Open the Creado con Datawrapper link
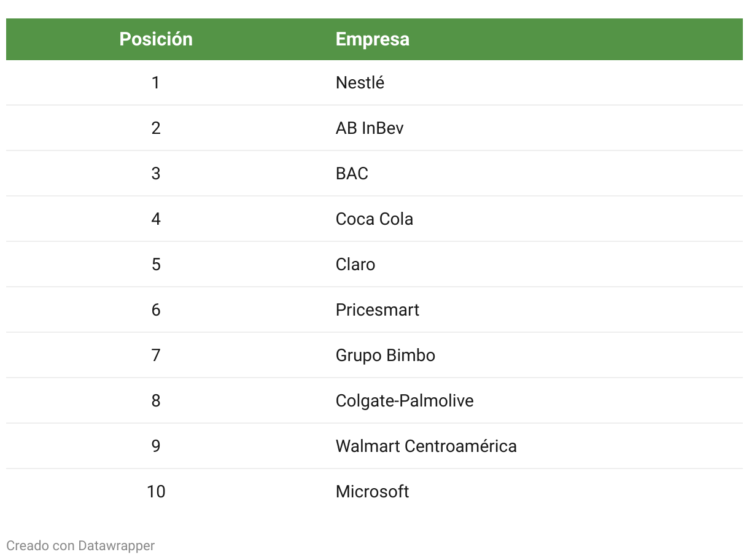This screenshot has width=749, height=560. [80, 545]
